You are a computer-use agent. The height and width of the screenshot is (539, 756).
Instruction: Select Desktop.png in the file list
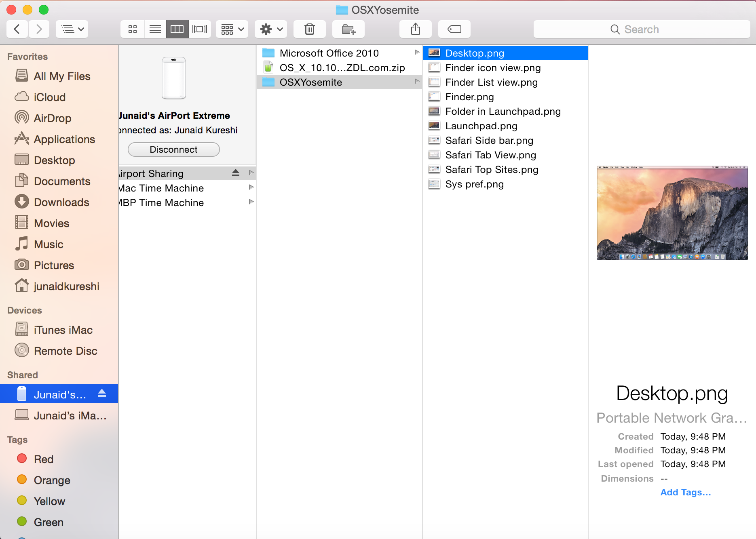click(x=505, y=53)
